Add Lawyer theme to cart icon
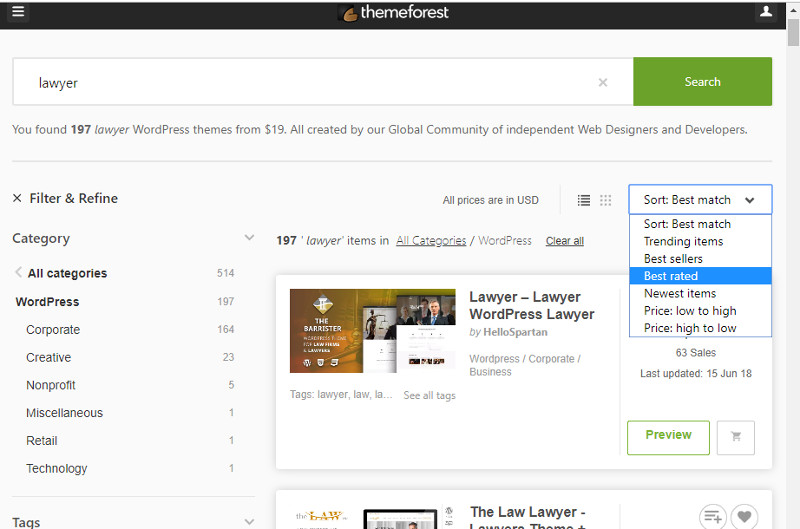Screen dimensions: 800x529 click(x=735, y=437)
